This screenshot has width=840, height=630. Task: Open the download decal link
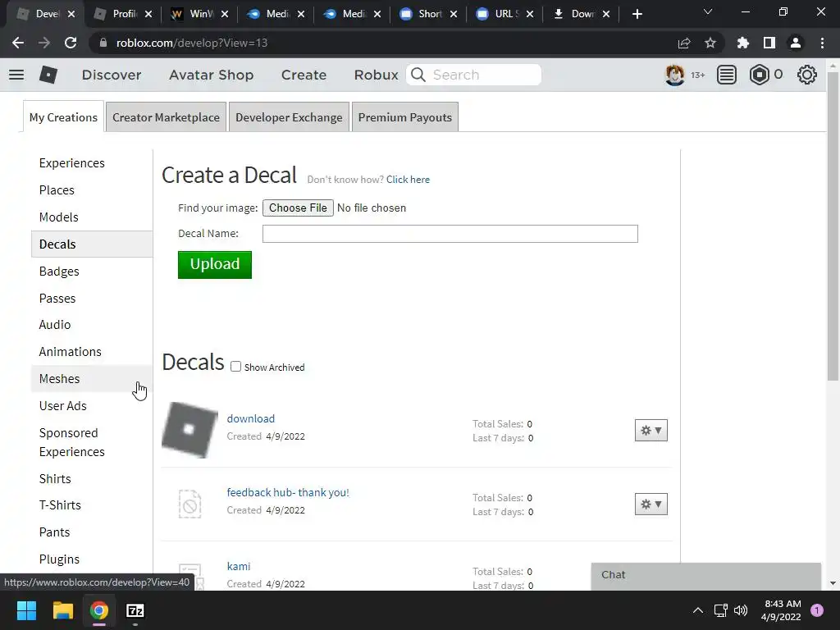251,418
